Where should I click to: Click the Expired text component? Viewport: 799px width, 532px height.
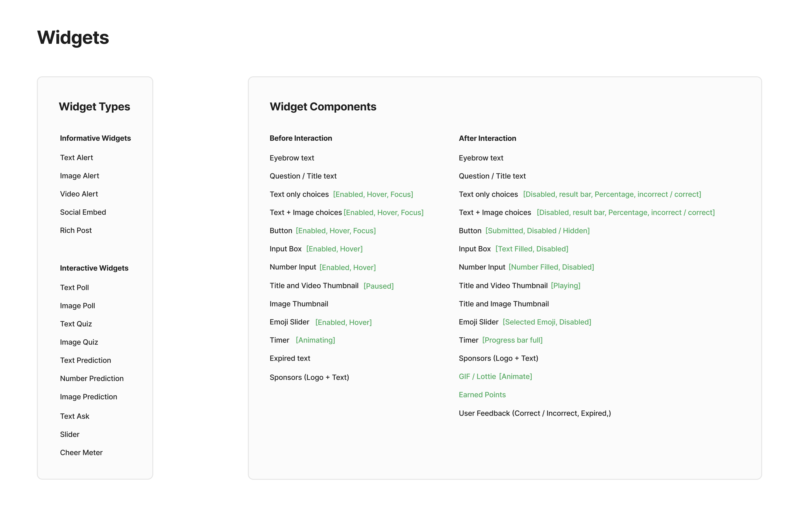(x=290, y=358)
